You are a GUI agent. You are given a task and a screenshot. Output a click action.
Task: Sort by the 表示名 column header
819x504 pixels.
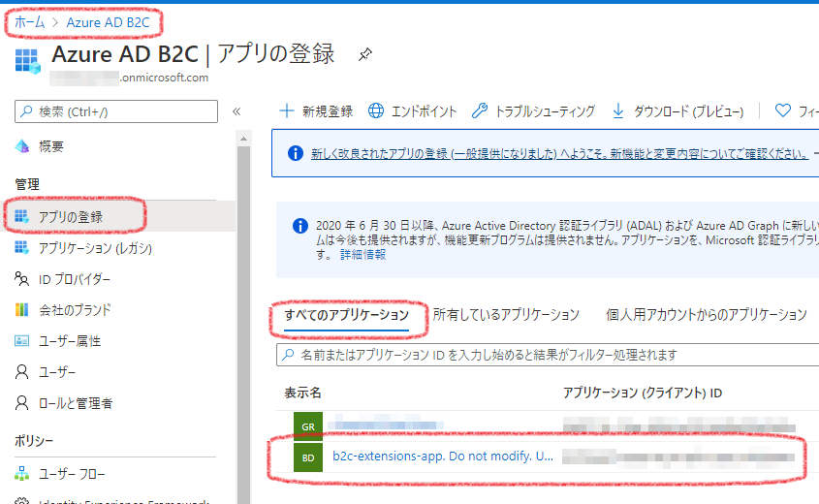302,393
